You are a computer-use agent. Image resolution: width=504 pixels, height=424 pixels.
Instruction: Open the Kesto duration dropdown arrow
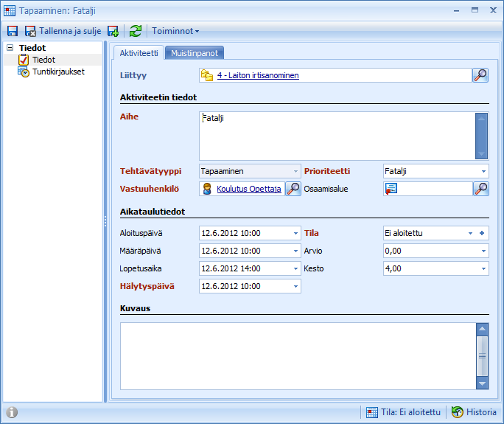coord(483,268)
